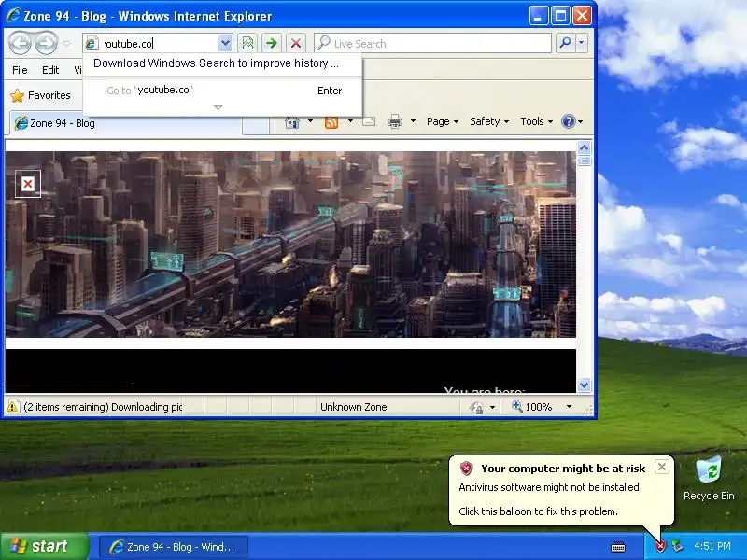Click the Compatibility View broken-page icon
The height and width of the screenshot is (560, 747).
click(247, 43)
